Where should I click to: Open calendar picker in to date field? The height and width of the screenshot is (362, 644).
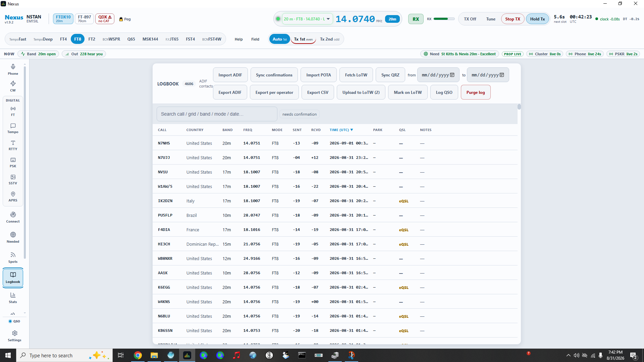click(502, 75)
